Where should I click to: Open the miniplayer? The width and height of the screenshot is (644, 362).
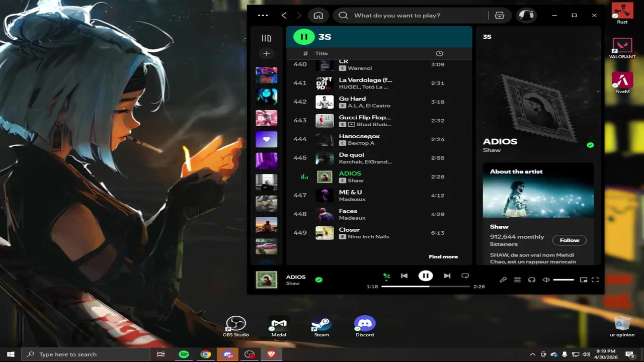[584, 280]
